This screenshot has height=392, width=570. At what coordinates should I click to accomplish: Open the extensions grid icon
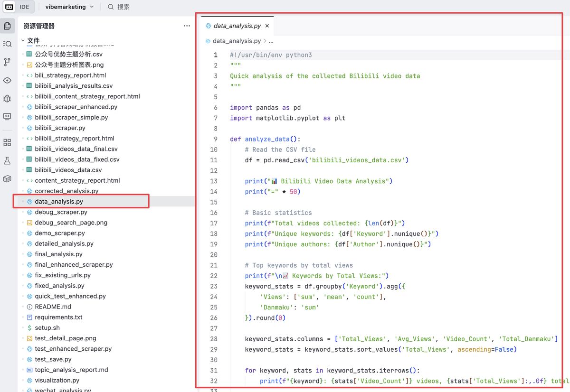pos(7,142)
